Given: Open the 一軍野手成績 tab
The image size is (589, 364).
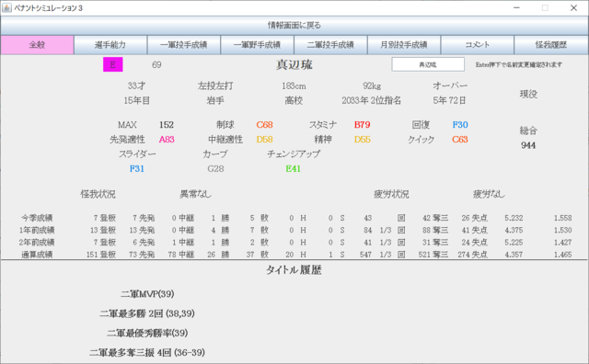Looking at the screenshot, I should (x=257, y=45).
